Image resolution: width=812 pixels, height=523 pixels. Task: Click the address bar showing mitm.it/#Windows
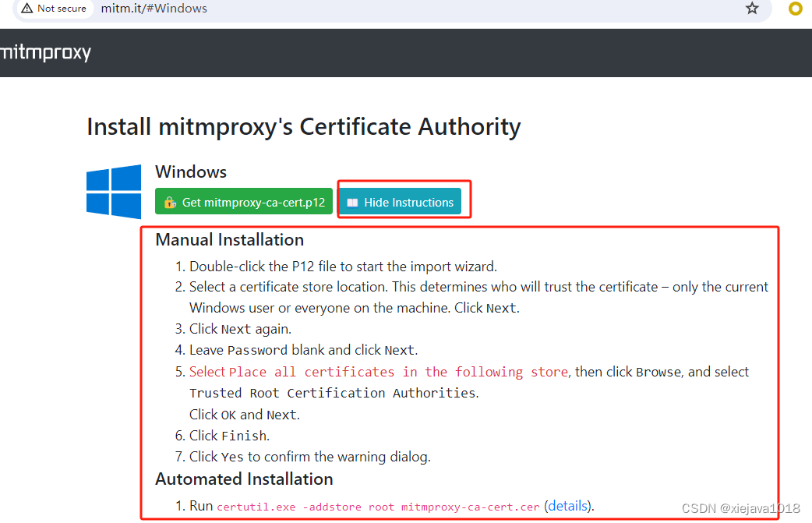(154, 9)
